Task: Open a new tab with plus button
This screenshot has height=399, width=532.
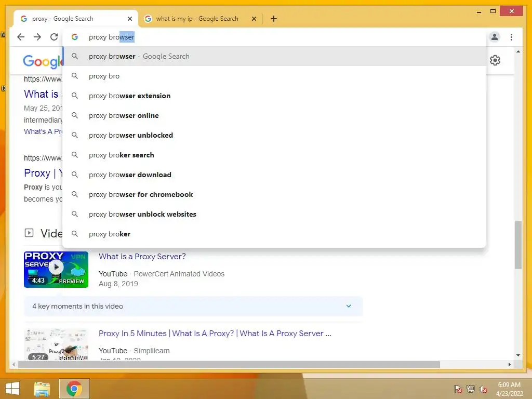Action: (274, 19)
